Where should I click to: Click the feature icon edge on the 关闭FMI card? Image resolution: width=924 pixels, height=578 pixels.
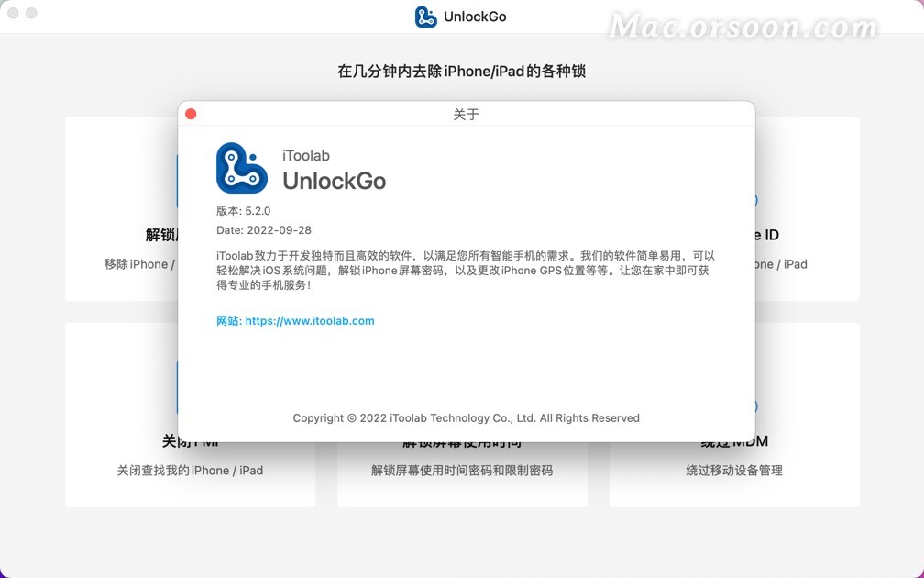tap(180, 387)
